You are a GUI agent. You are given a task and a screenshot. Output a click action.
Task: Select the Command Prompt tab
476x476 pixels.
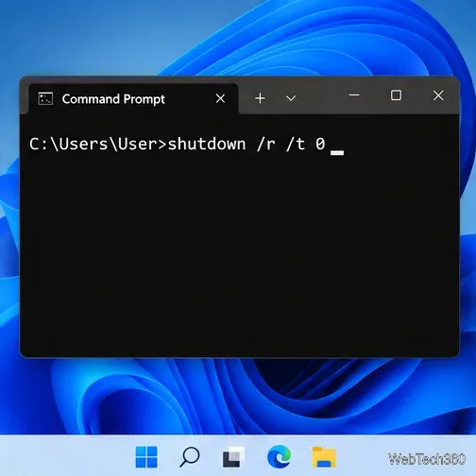tap(133, 98)
